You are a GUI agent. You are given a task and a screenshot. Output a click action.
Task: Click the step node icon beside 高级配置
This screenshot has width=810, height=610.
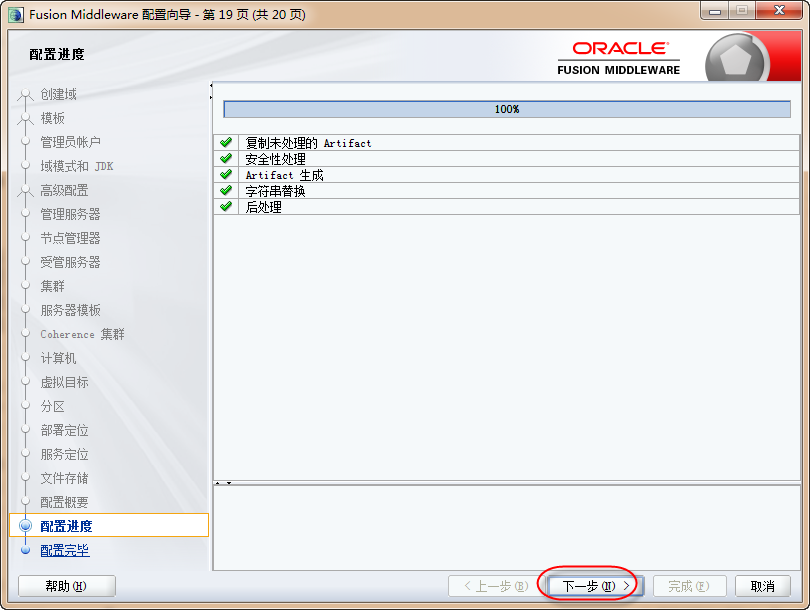(x=25, y=191)
